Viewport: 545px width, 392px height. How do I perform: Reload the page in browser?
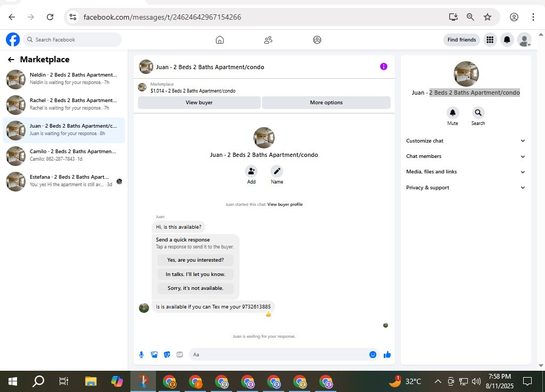click(x=50, y=17)
